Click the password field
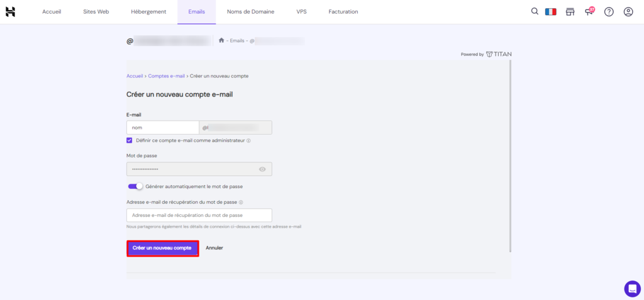This screenshot has width=644, height=300. 199,169
